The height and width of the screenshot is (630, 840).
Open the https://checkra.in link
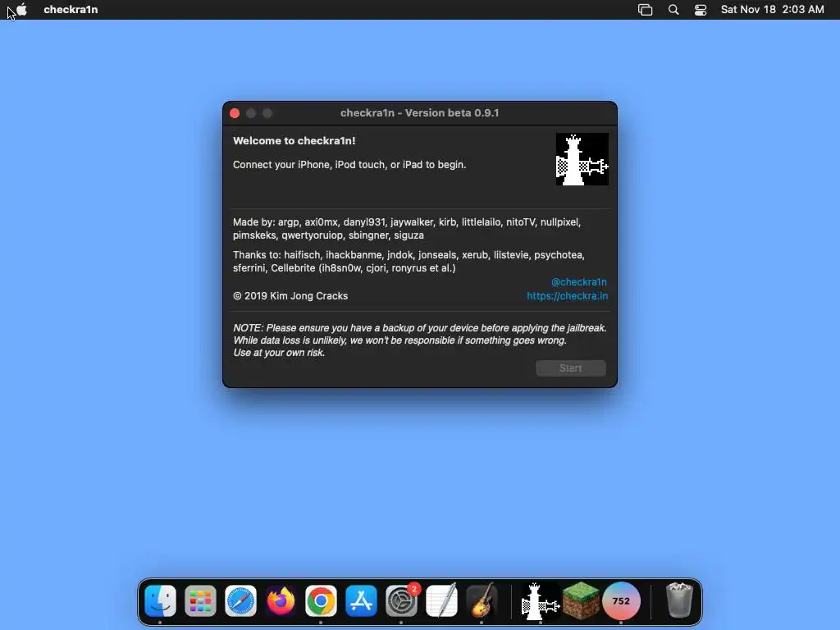tap(567, 295)
